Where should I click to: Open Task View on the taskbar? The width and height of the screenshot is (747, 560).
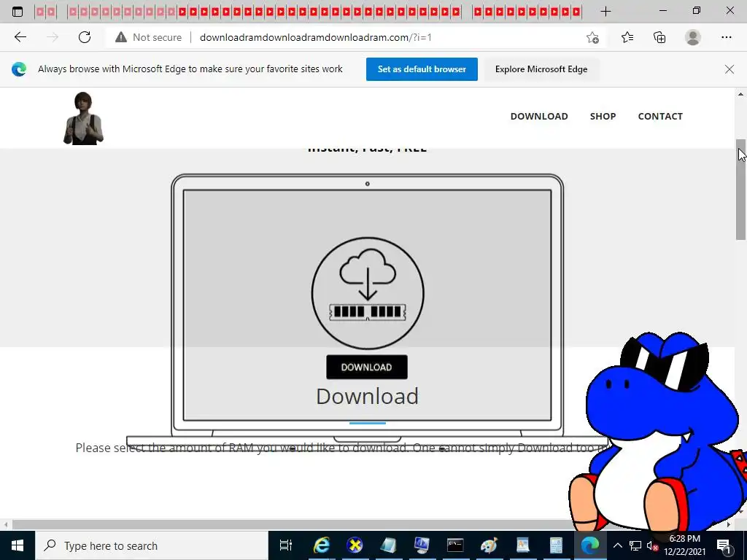(x=286, y=545)
